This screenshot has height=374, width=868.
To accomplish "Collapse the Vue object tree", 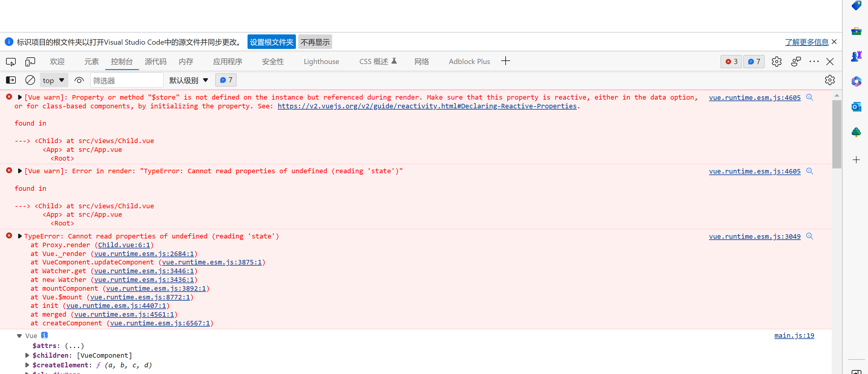I will [x=19, y=336].
